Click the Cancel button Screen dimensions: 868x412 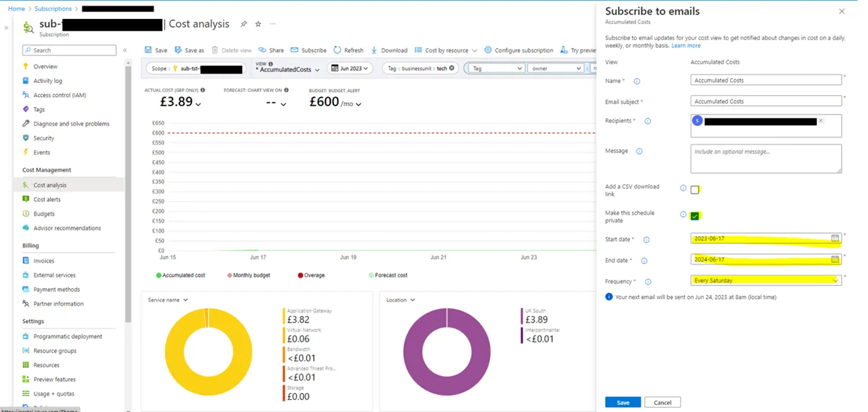[662, 403]
